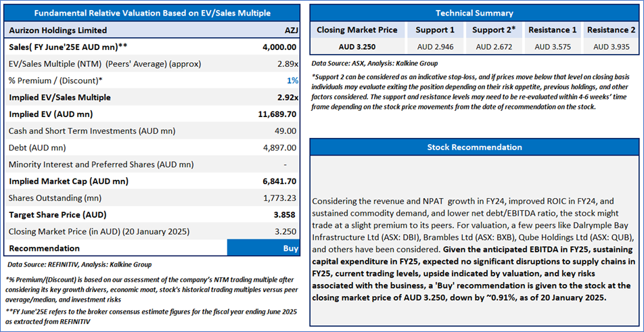This screenshot has width=644, height=332.
Task: Click the '**FY June'25E' footnote
Action: coord(152,316)
